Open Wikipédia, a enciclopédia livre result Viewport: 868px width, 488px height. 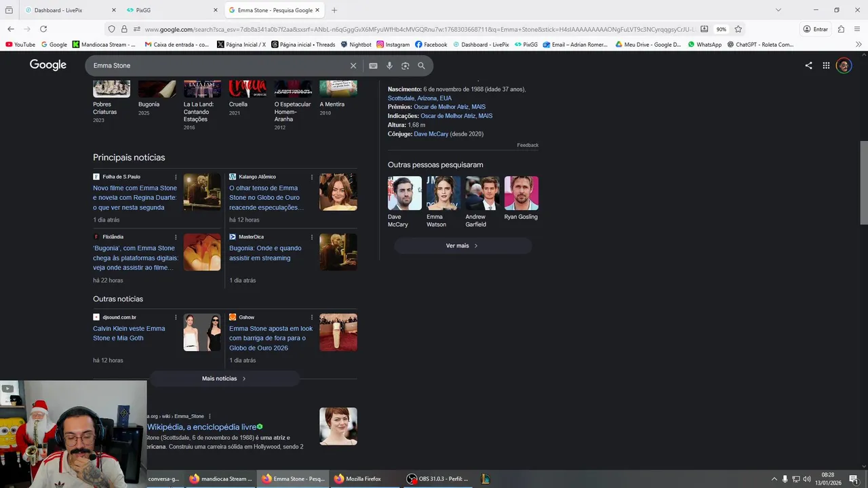pyautogui.click(x=202, y=427)
